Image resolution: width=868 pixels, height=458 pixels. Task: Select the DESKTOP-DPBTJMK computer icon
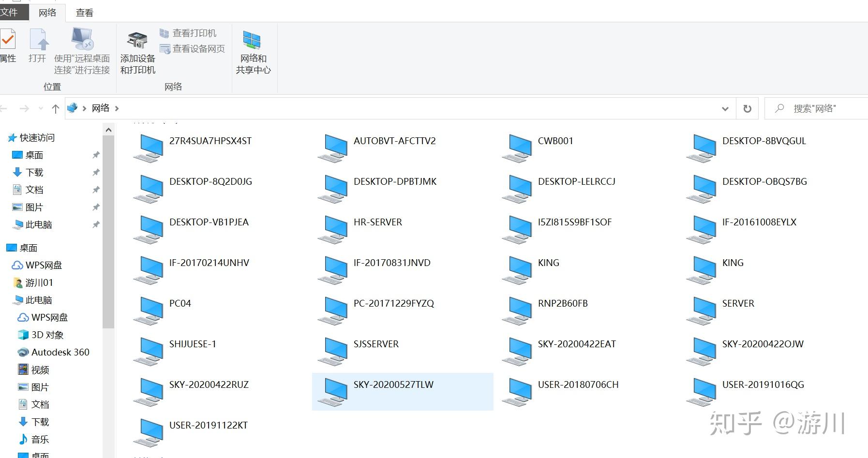click(333, 188)
